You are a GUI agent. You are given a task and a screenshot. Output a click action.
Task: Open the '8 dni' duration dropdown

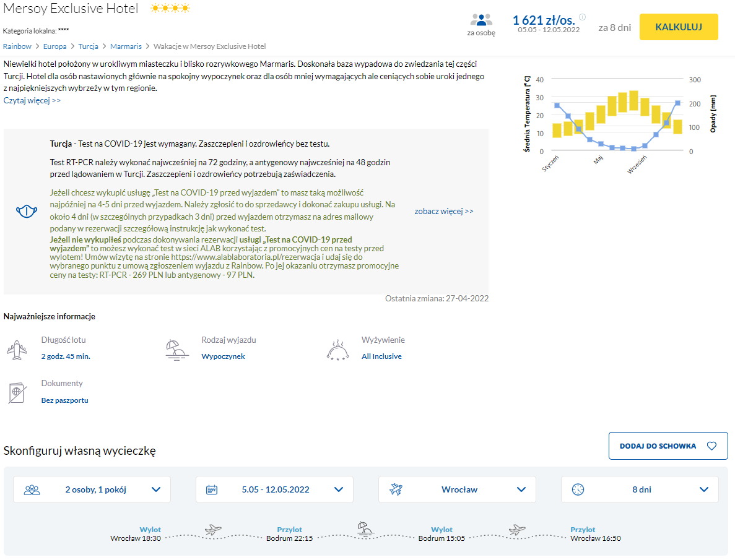640,489
